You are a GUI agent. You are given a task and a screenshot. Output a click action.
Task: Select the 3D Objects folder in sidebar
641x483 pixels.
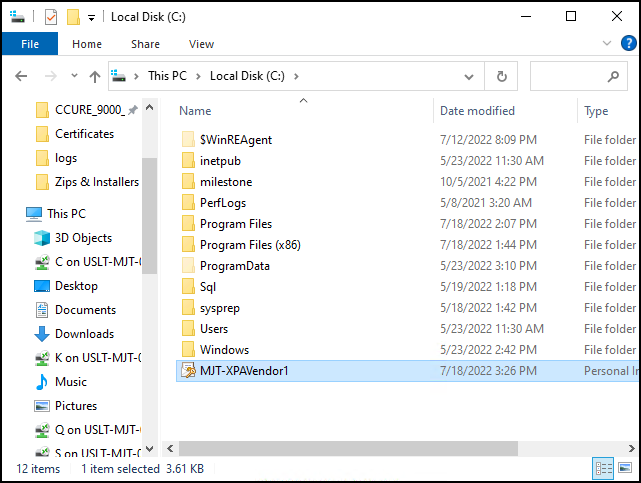[83, 238]
